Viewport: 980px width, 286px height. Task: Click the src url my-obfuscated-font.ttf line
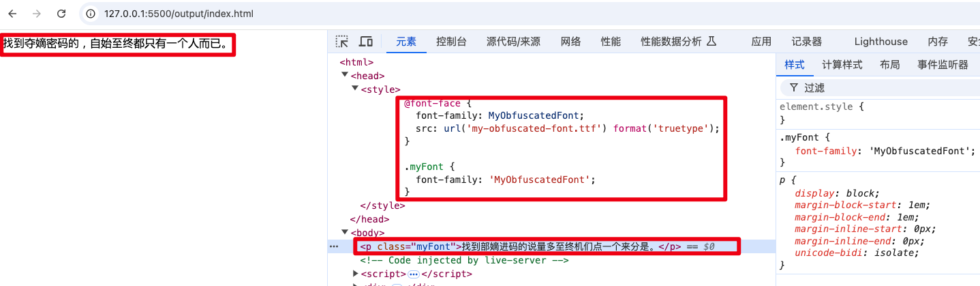pos(568,128)
